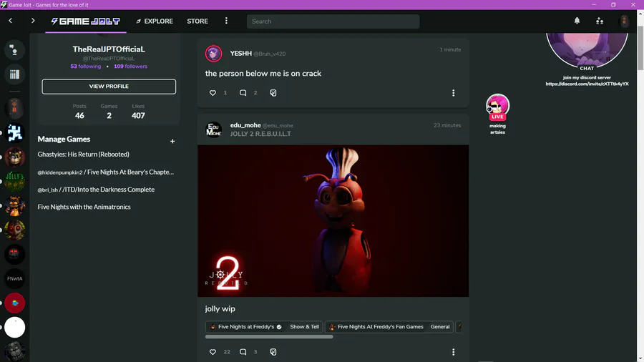Open Ghastyies: His Return (Rebooted) game
This screenshot has height=362, width=644.
click(84, 155)
